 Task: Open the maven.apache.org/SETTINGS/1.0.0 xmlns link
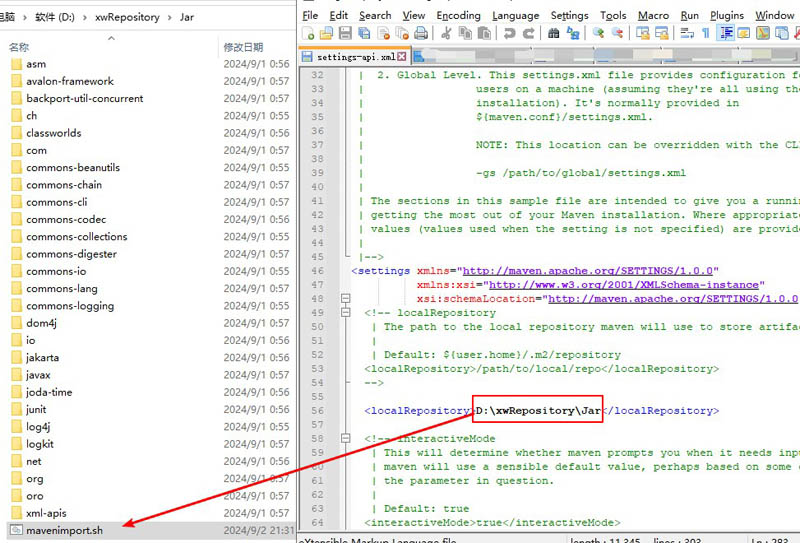pyautogui.click(x=588, y=270)
